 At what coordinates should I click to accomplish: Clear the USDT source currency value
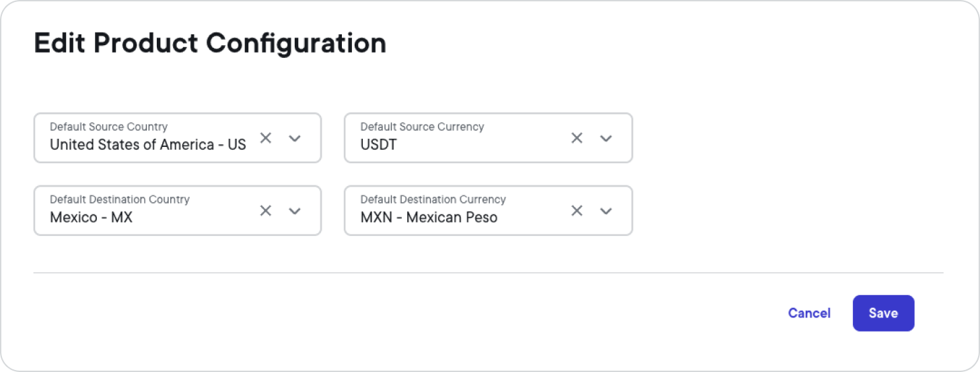577,138
